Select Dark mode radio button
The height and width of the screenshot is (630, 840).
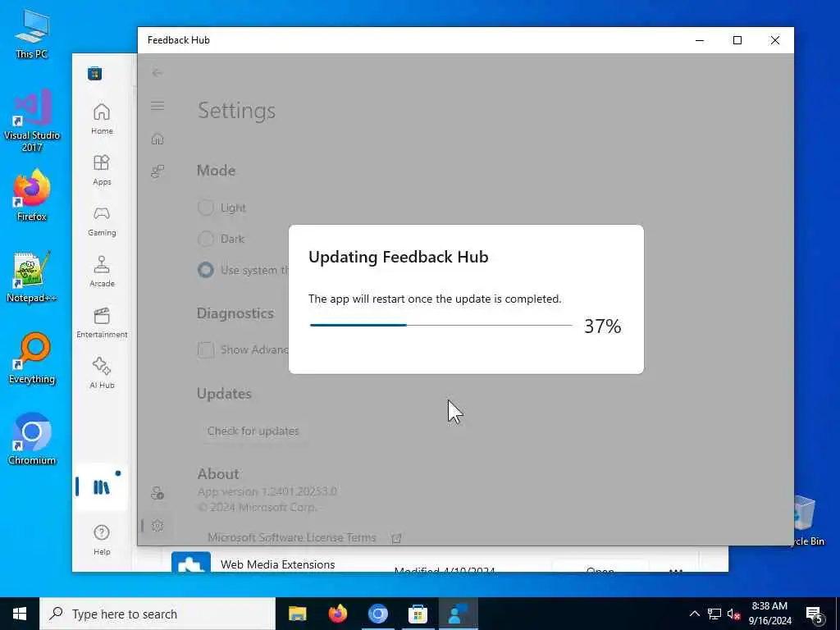click(x=206, y=239)
